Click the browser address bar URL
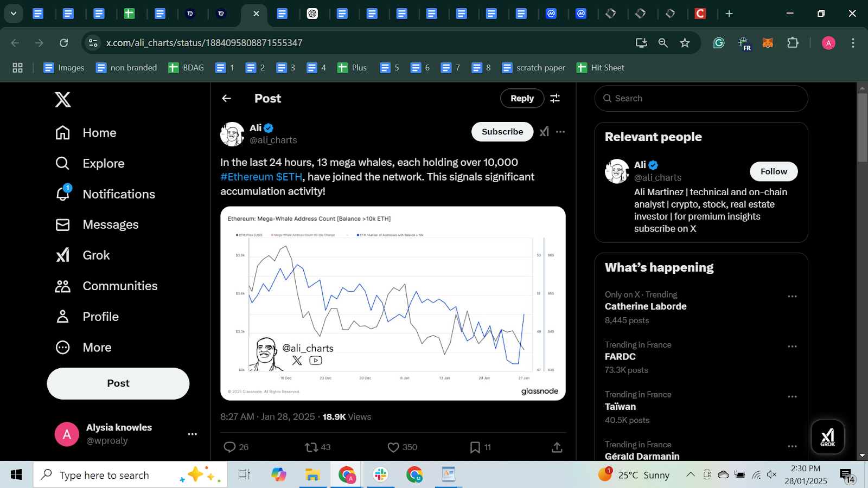868x488 pixels. pos(204,43)
